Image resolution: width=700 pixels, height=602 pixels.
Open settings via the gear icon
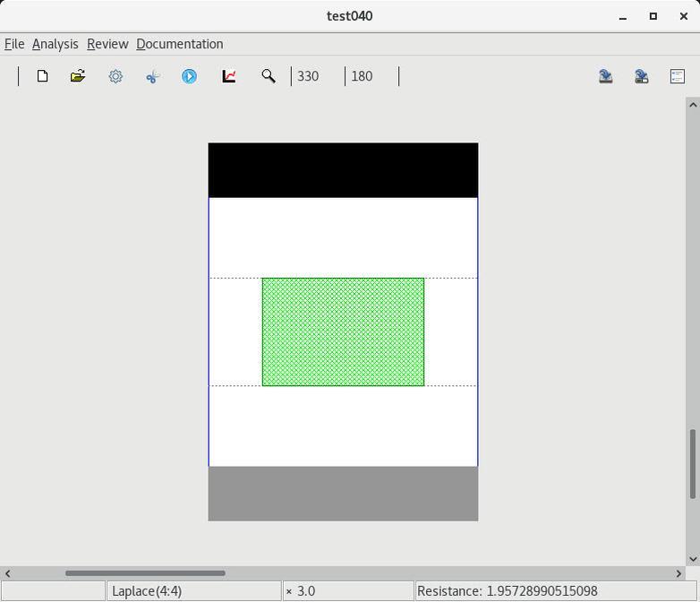[115, 76]
